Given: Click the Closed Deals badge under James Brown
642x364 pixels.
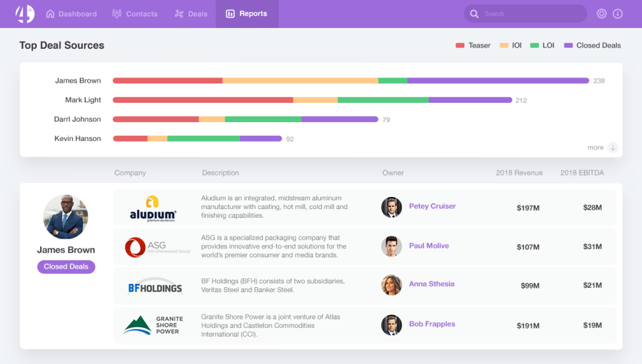Looking at the screenshot, I should [x=66, y=266].
